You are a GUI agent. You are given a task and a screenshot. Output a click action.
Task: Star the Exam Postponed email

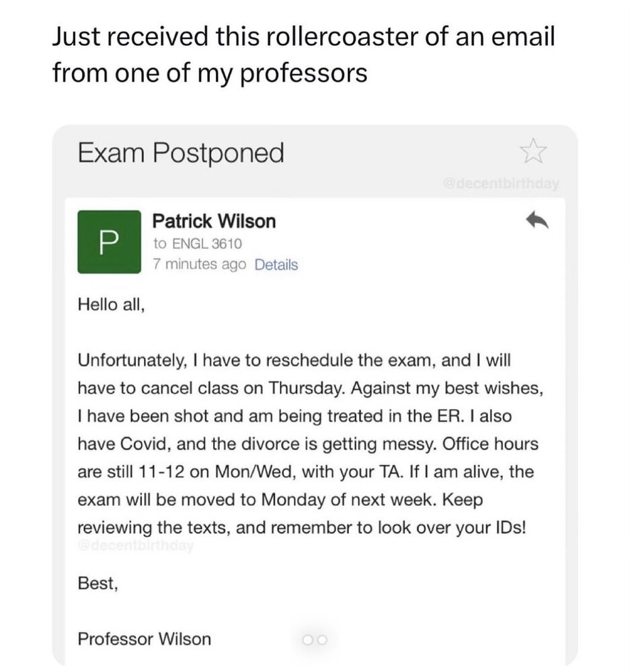click(x=533, y=151)
